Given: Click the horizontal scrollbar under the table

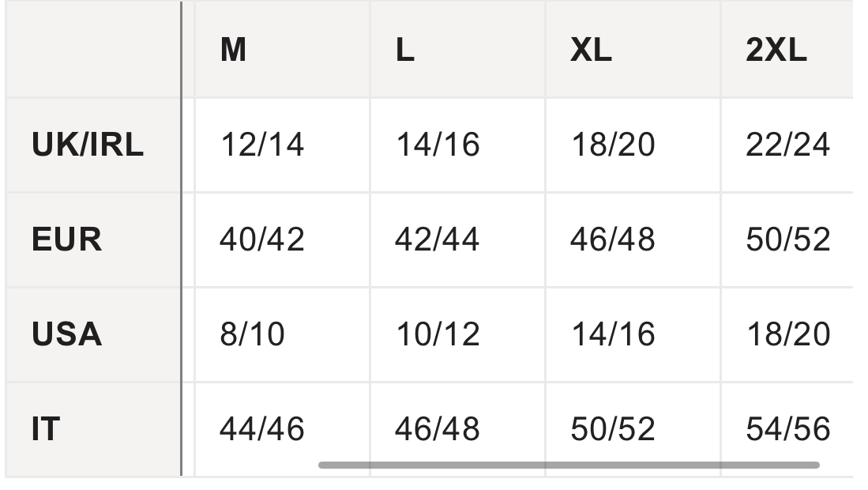Looking at the screenshot, I should [x=569, y=465].
